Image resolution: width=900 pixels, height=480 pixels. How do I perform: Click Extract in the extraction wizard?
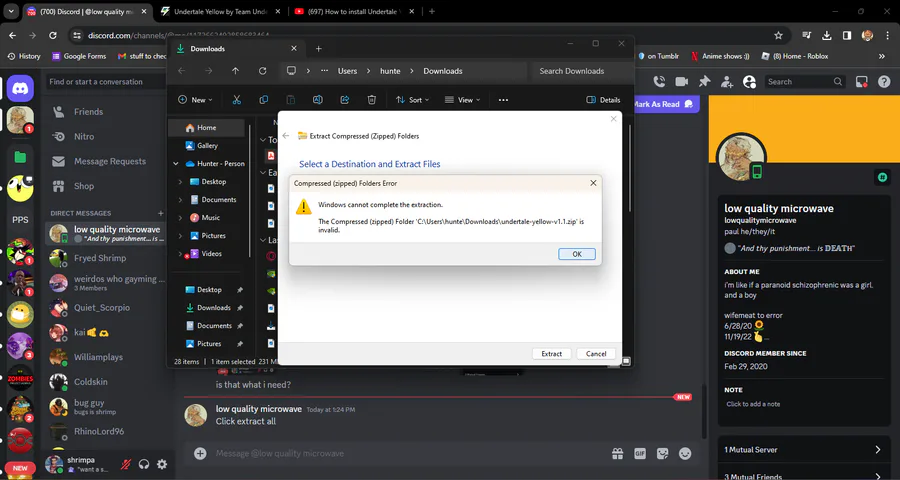pyautogui.click(x=552, y=354)
